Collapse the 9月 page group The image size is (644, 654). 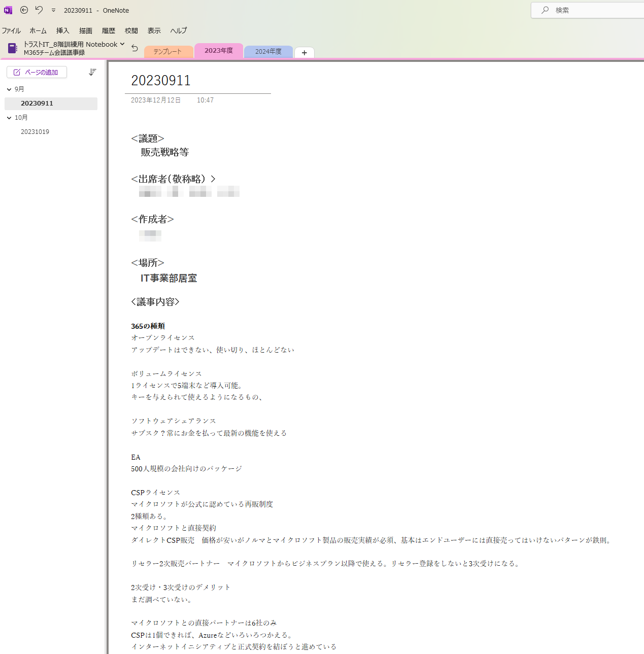pyautogui.click(x=9, y=89)
